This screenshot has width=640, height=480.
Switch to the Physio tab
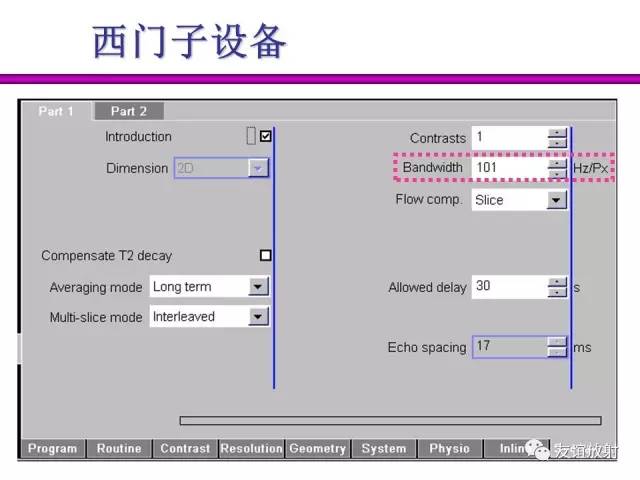(x=450, y=449)
